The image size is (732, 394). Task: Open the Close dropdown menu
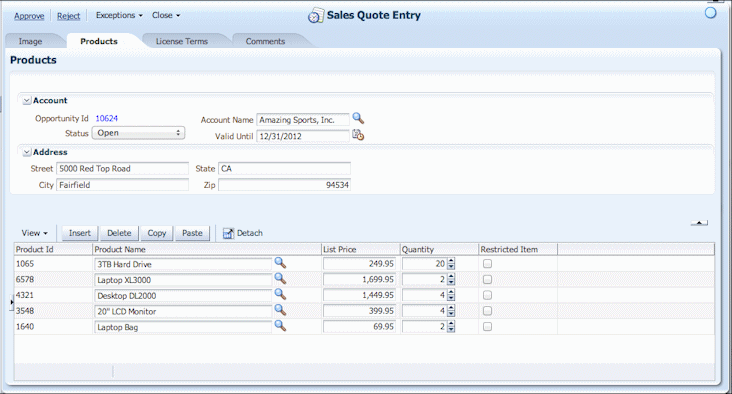pos(166,15)
